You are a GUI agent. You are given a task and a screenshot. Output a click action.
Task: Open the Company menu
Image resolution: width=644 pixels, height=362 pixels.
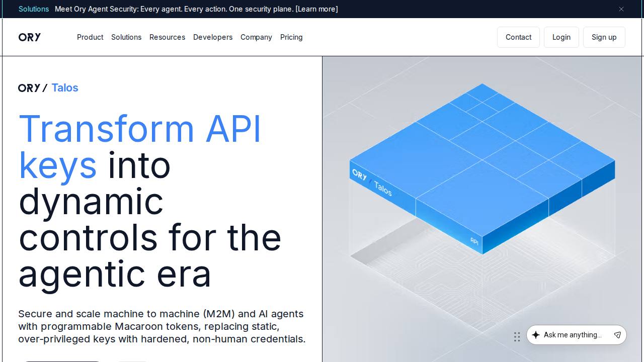(256, 37)
